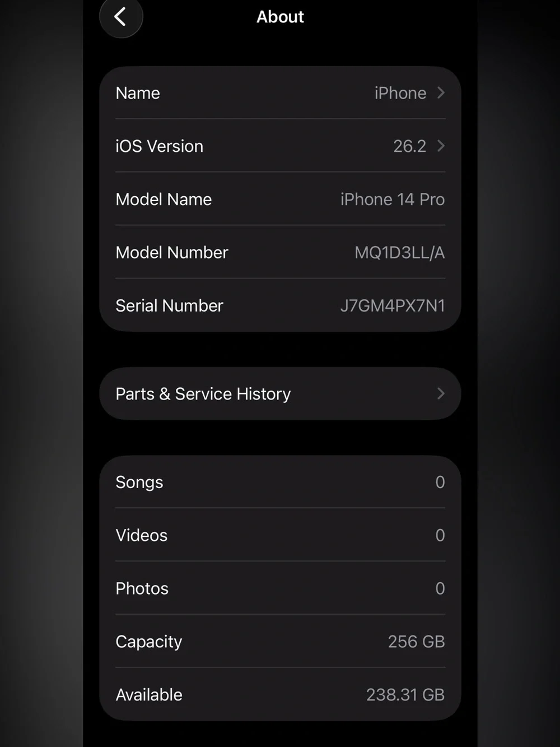Select the Available label
Image resolution: width=560 pixels, height=747 pixels.
pyautogui.click(x=149, y=695)
